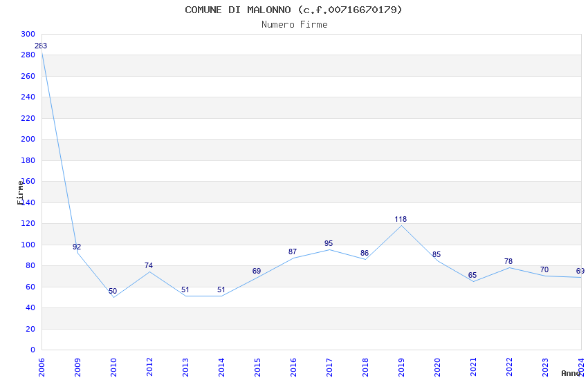Click the x-axis year 2012
This screenshot has width=588, height=380.
(149, 368)
